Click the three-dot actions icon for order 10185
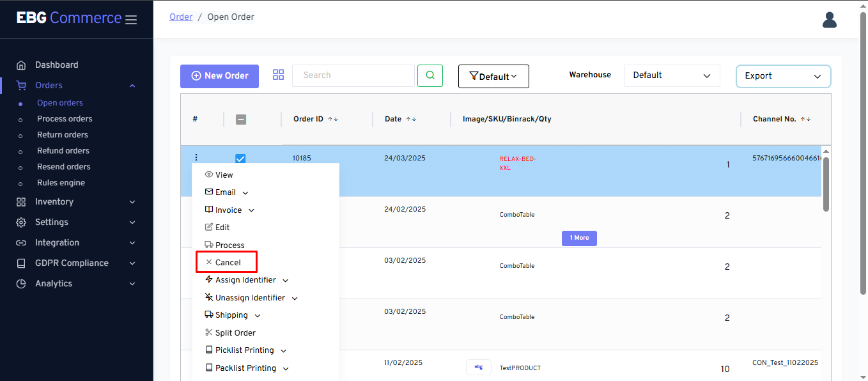The image size is (868, 381). tap(196, 157)
